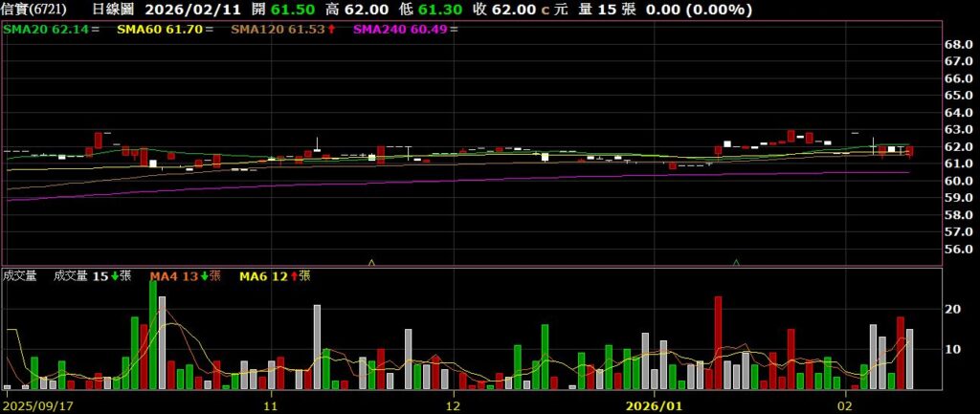Viewport: 980px width, 414px height.
Task: Click the 2026/01 date axis label
Action: [x=654, y=404]
